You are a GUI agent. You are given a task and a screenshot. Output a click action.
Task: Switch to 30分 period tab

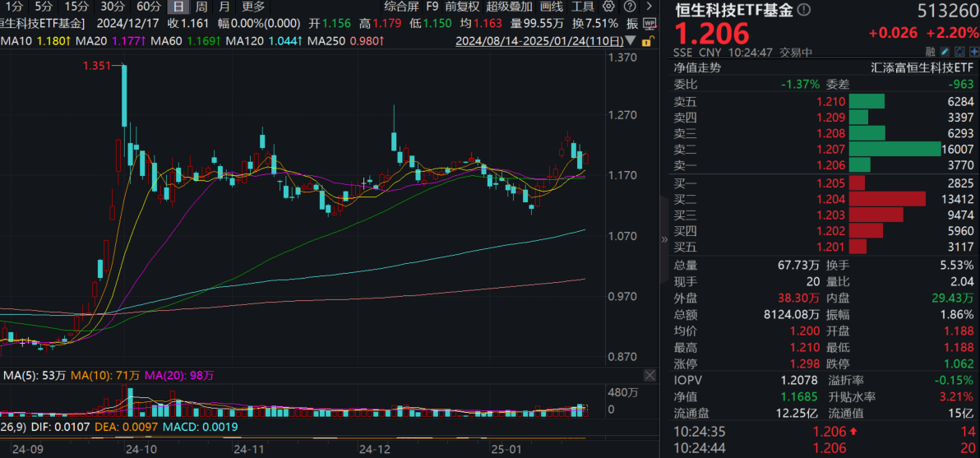pyautogui.click(x=113, y=7)
